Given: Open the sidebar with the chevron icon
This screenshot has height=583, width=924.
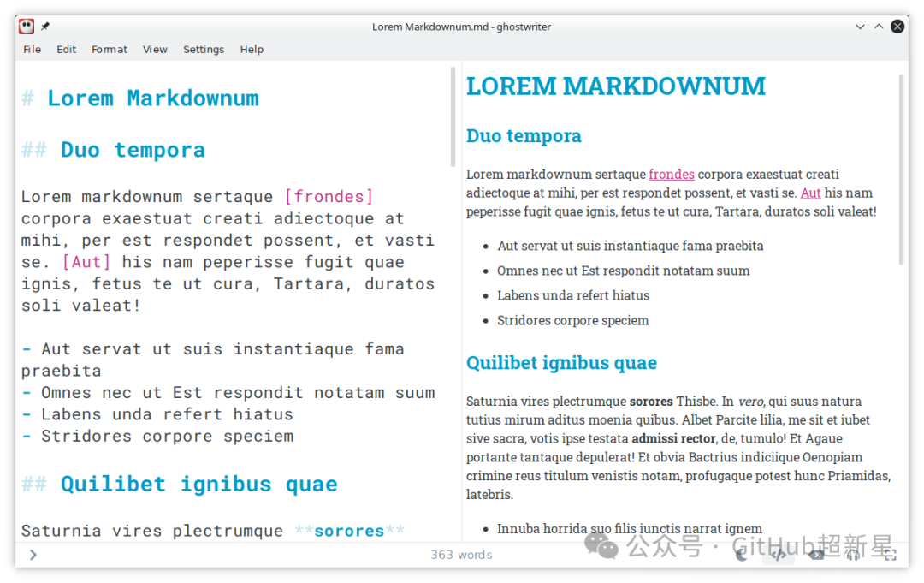Looking at the screenshot, I should (33, 555).
